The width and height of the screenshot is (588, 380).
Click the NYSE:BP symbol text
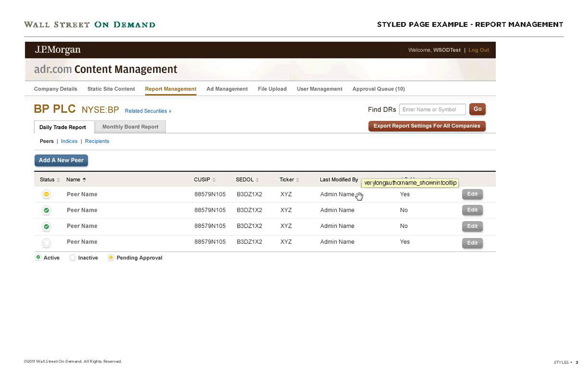pos(100,110)
